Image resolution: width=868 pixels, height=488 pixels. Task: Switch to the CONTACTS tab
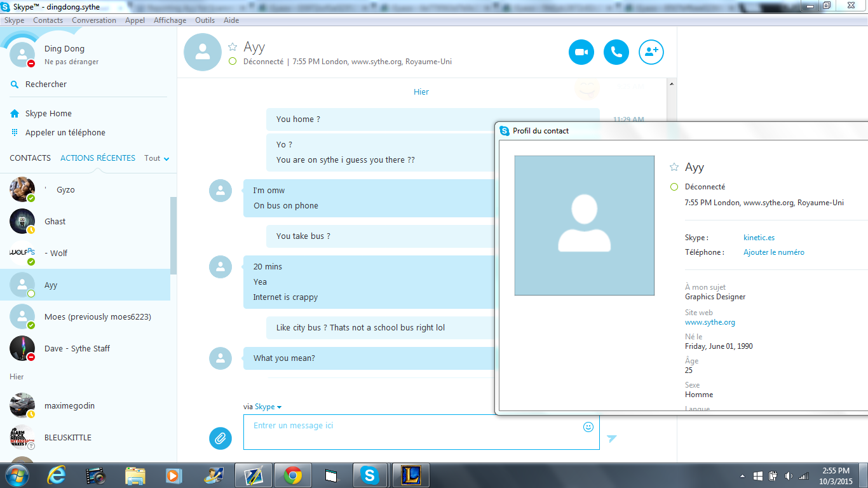[30, 158]
